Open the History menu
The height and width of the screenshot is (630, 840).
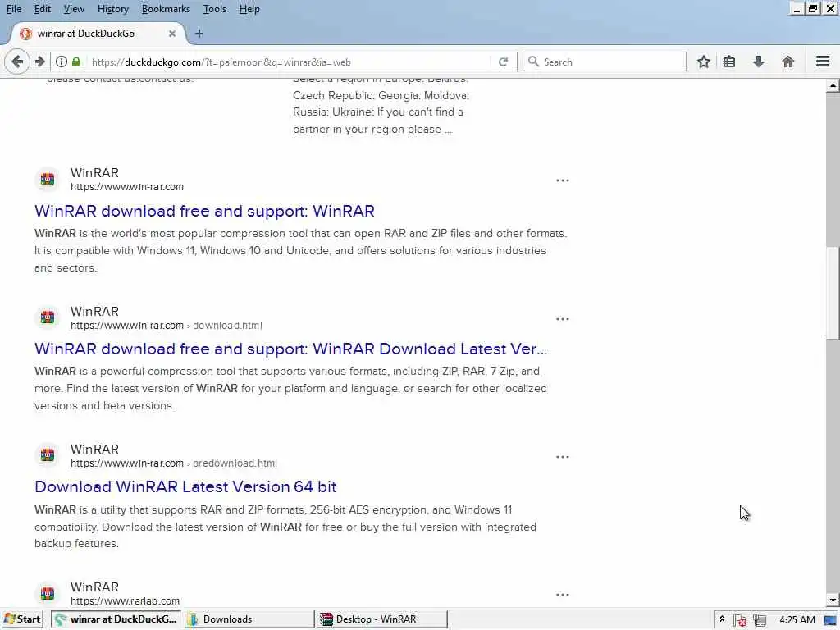(x=113, y=9)
